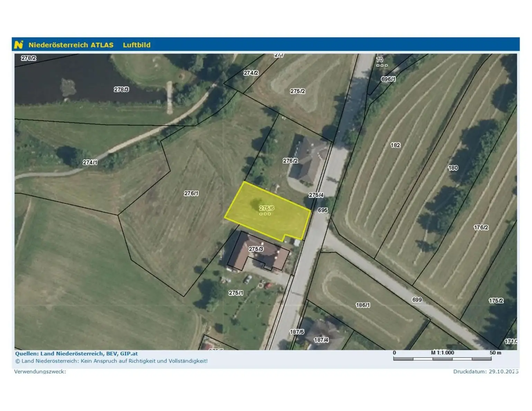Screen dimensions: 532x411
Task: Select parcel label 275/2
Action: click(298, 91)
